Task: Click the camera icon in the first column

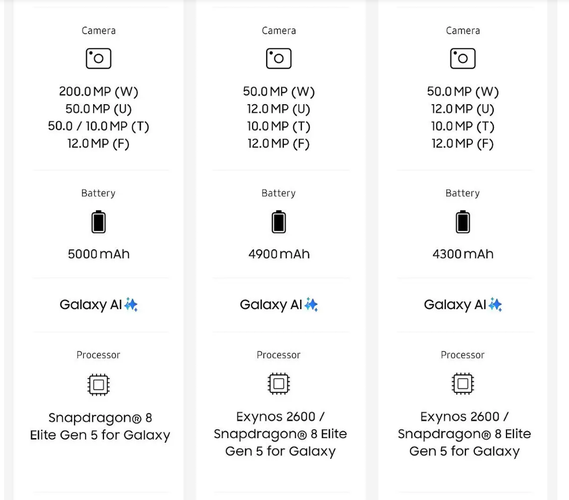Action: tap(98, 58)
